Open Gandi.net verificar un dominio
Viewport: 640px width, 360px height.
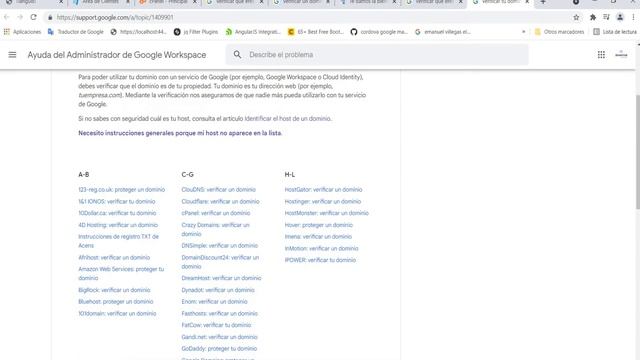(220, 337)
